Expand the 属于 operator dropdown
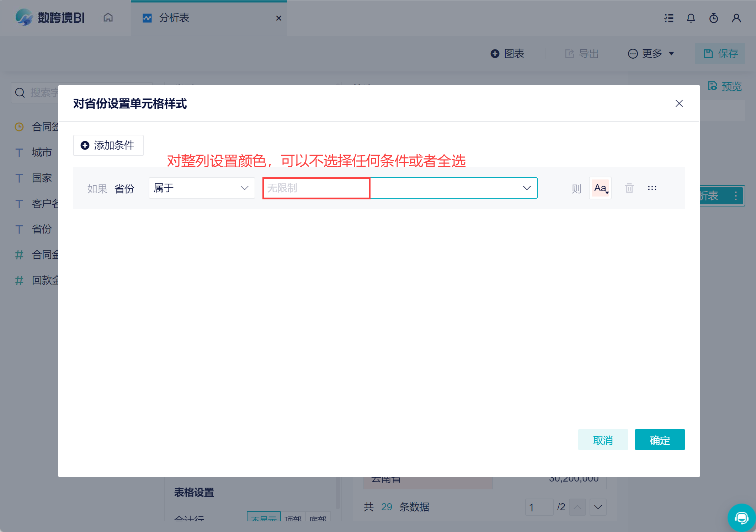Image resolution: width=756 pixels, height=532 pixels. click(202, 188)
